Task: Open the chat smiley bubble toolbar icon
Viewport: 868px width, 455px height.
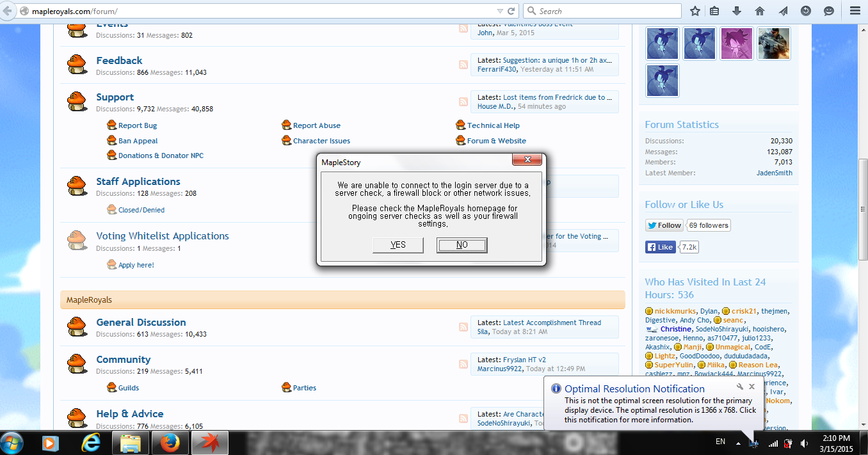Action: click(x=829, y=11)
